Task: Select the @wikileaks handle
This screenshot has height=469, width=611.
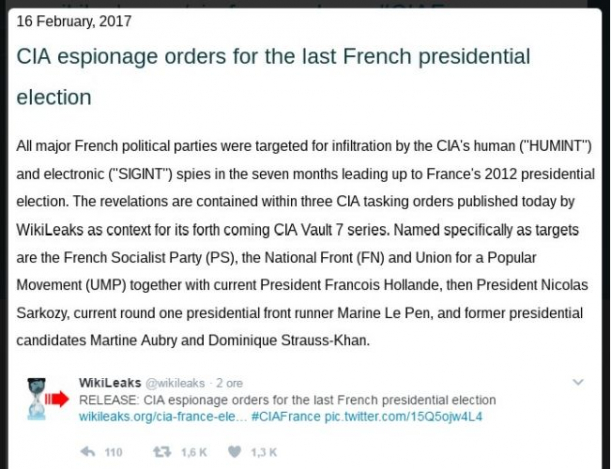Action: coord(177,383)
